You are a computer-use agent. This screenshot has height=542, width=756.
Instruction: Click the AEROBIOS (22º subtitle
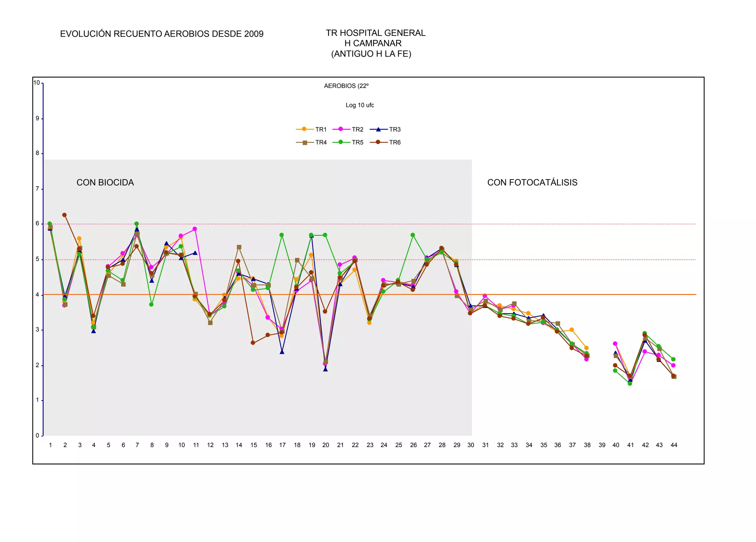[x=346, y=86]
